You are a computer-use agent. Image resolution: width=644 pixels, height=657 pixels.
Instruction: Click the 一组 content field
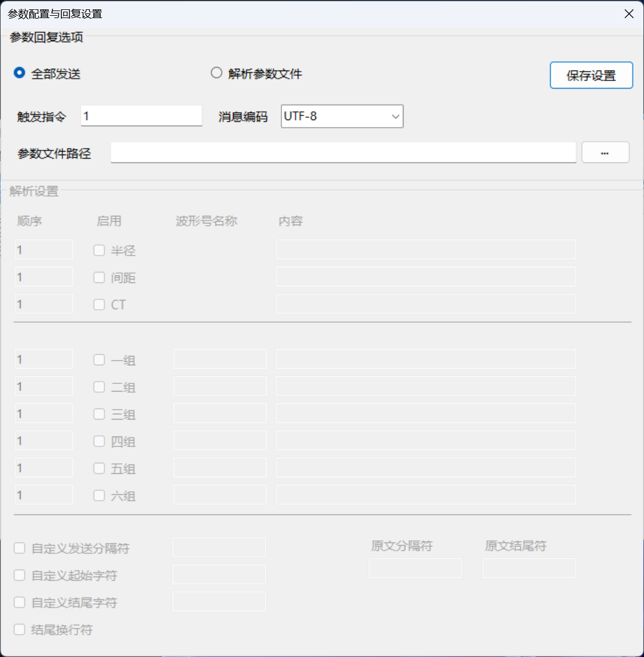tap(426, 359)
